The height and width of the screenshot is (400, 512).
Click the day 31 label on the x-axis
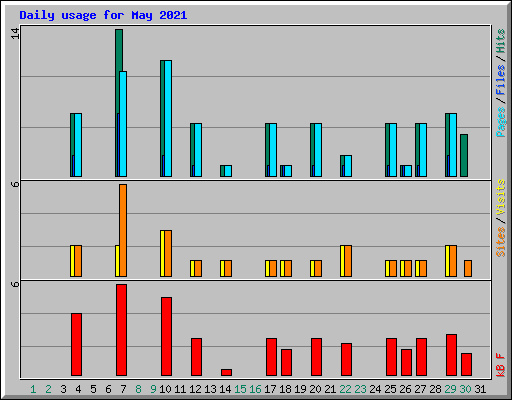[480, 389]
